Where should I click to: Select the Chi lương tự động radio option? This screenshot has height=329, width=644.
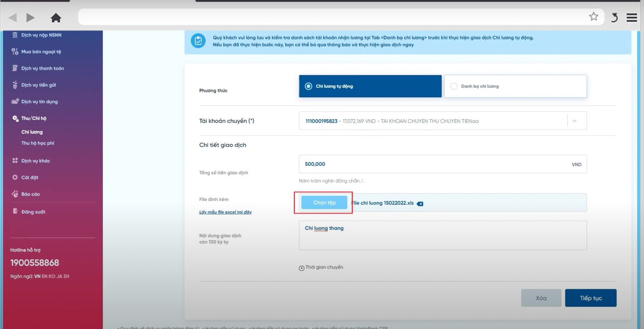(x=309, y=86)
